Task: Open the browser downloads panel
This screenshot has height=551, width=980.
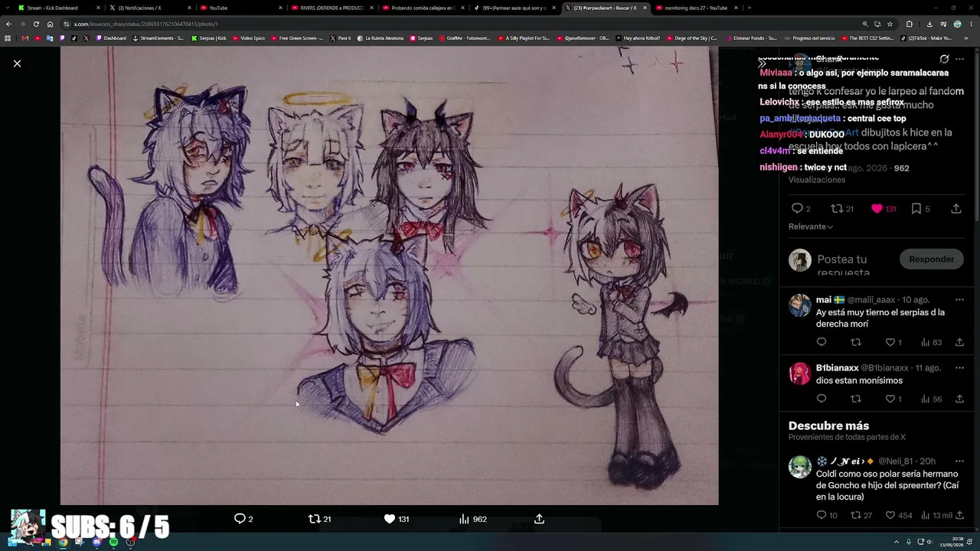Action: point(929,24)
